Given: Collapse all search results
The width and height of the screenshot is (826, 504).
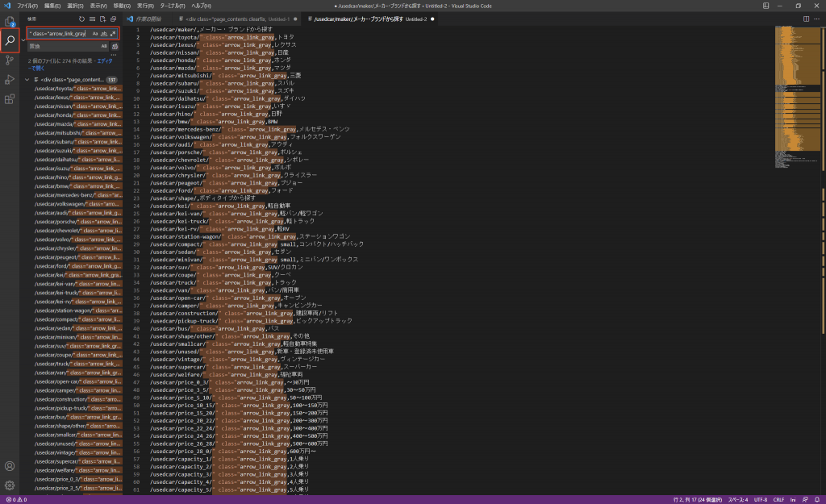Looking at the screenshot, I should tap(113, 19).
